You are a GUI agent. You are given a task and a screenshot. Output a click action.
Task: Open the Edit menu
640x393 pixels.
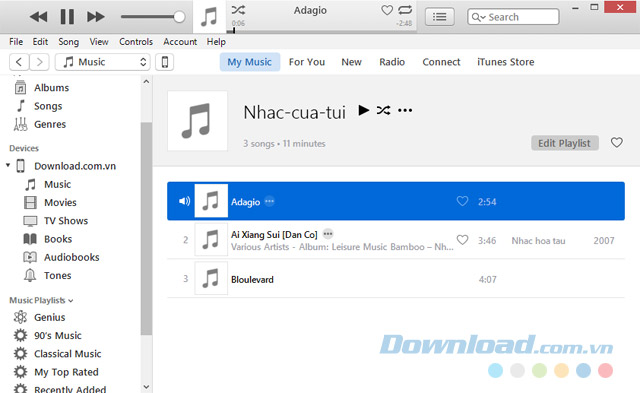pos(40,42)
